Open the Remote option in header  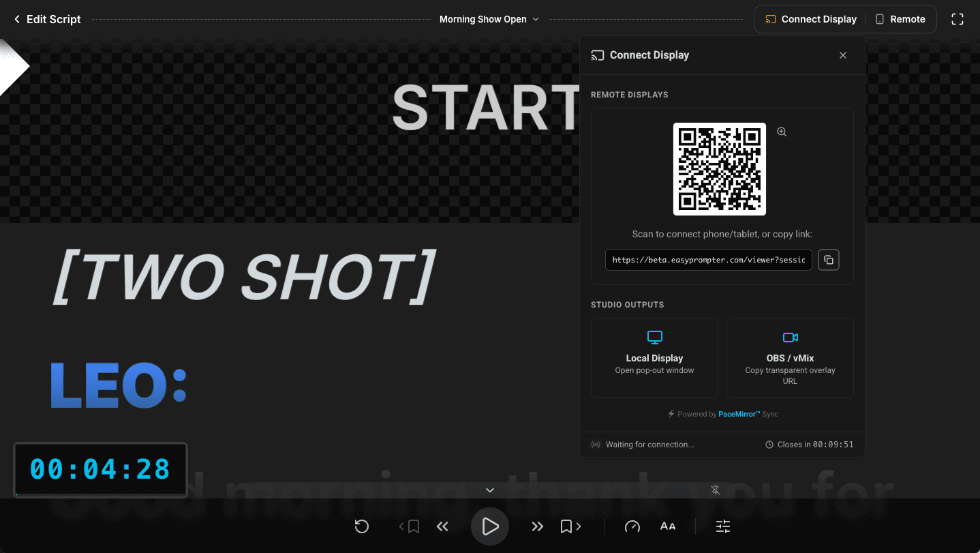click(900, 19)
